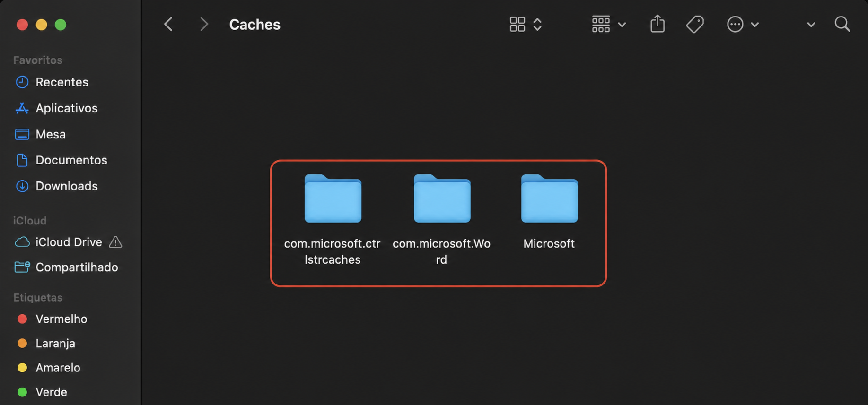The height and width of the screenshot is (405, 868).
Task: Click the Favoritos section header
Action: click(38, 60)
